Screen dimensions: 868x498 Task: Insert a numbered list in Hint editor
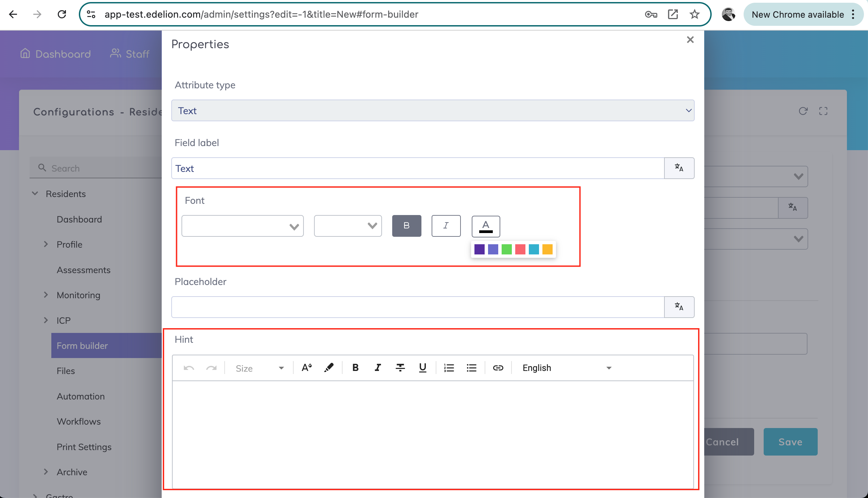(x=449, y=368)
